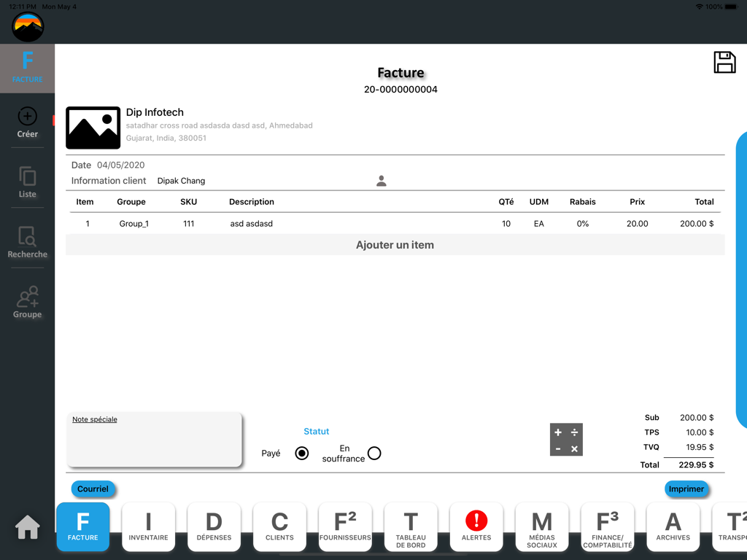Select the Liste icon in the sidebar

point(27,182)
